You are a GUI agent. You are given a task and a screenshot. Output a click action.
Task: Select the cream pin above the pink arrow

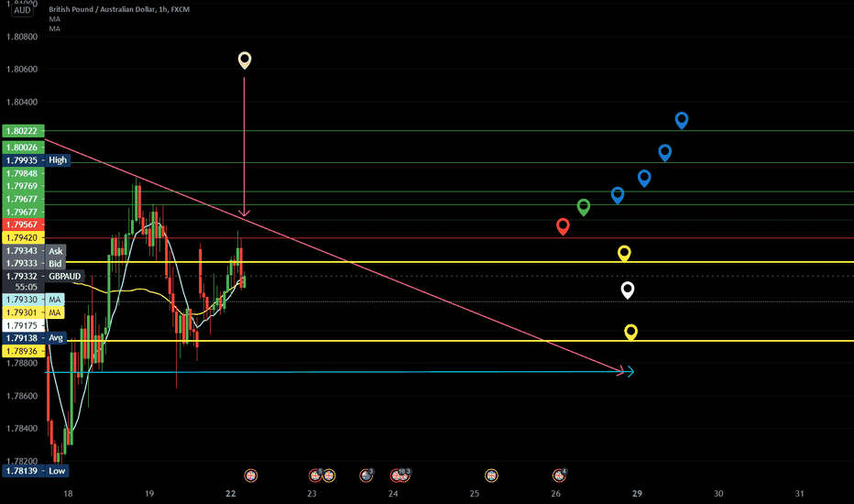pos(245,60)
